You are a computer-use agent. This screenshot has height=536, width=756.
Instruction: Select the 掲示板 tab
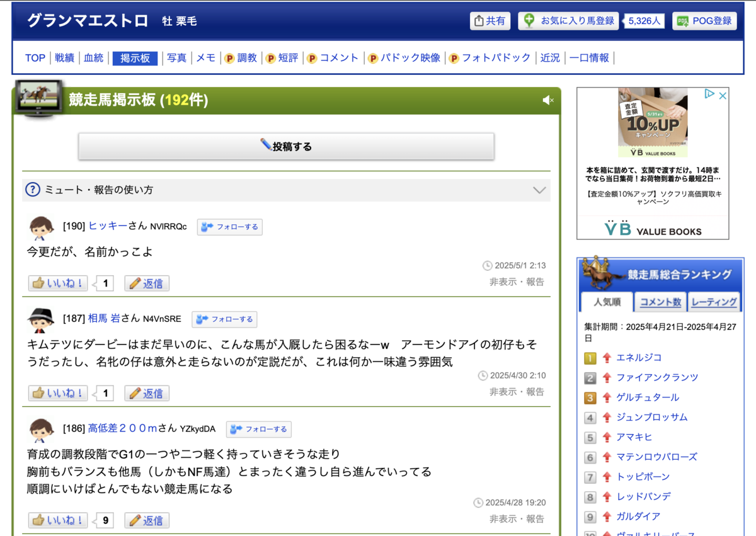click(135, 58)
